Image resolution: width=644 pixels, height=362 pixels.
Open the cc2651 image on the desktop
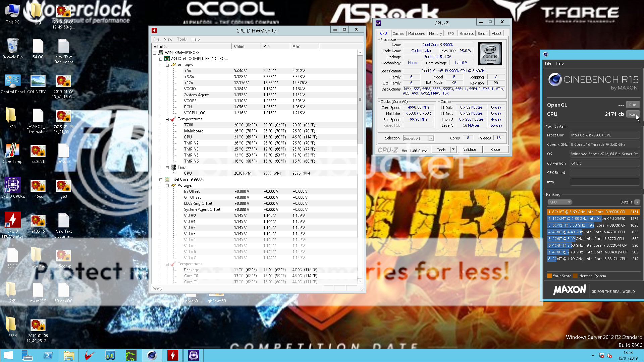pyautogui.click(x=38, y=153)
